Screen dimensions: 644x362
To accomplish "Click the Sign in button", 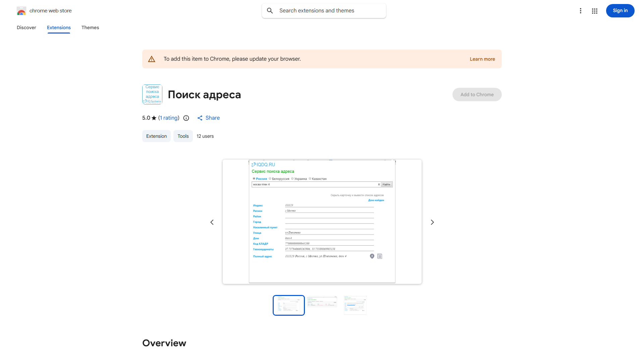I will [x=620, y=10].
